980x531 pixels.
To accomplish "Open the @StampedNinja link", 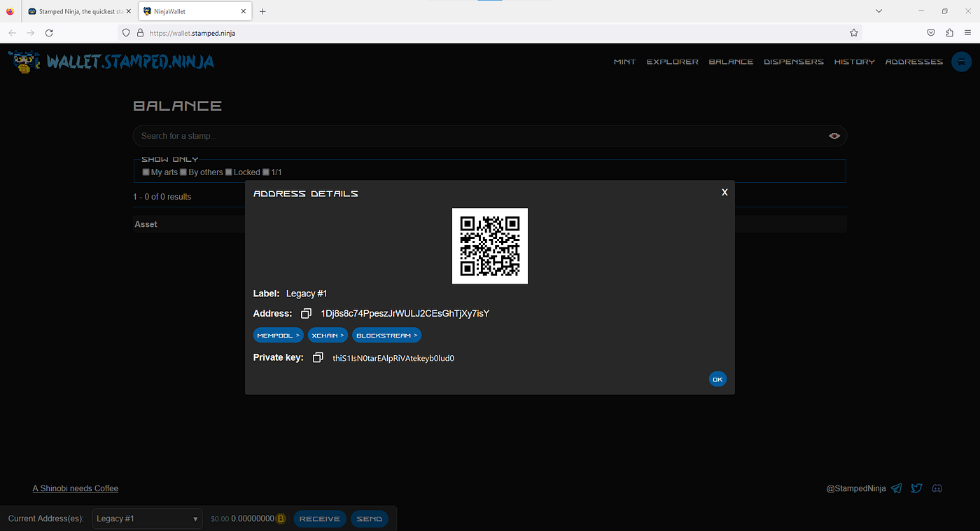I will click(856, 488).
